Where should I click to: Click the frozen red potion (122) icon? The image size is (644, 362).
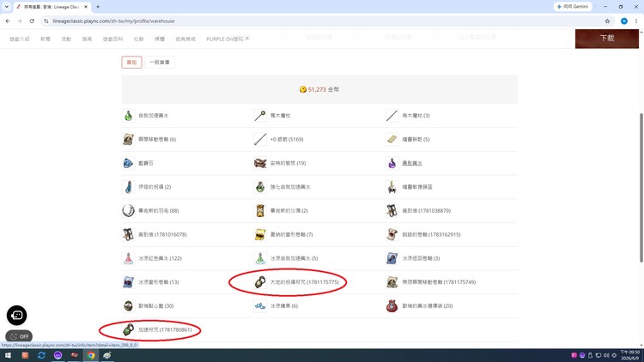coord(128,258)
